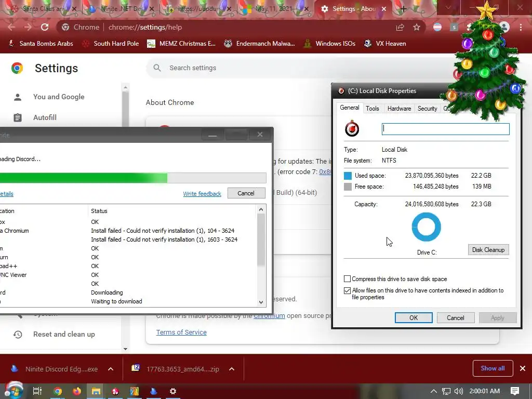Expand options for Ninite Discord Edg download

[111, 369]
